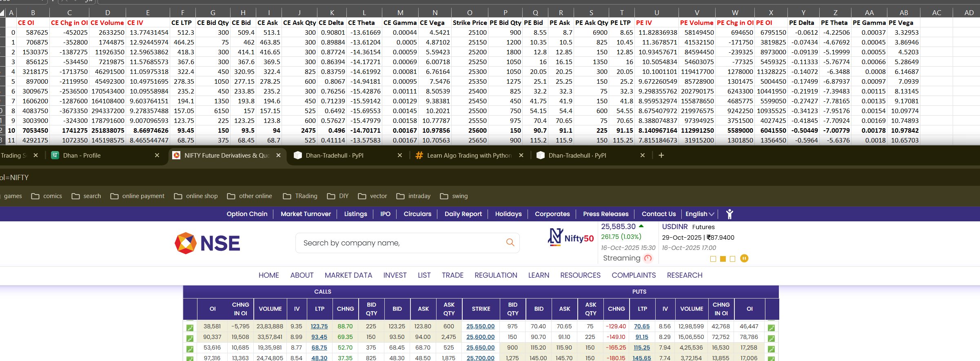
Task: Open new browser tab with plus icon
Action: [x=661, y=156]
